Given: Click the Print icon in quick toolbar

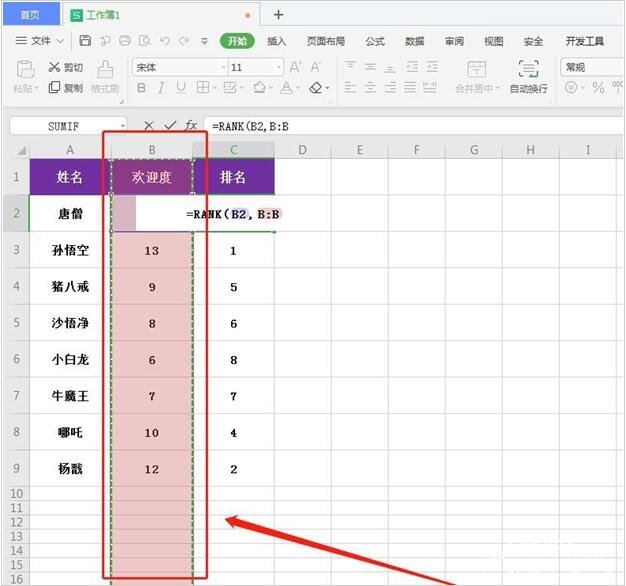Looking at the screenshot, I should pyautogui.click(x=125, y=41).
